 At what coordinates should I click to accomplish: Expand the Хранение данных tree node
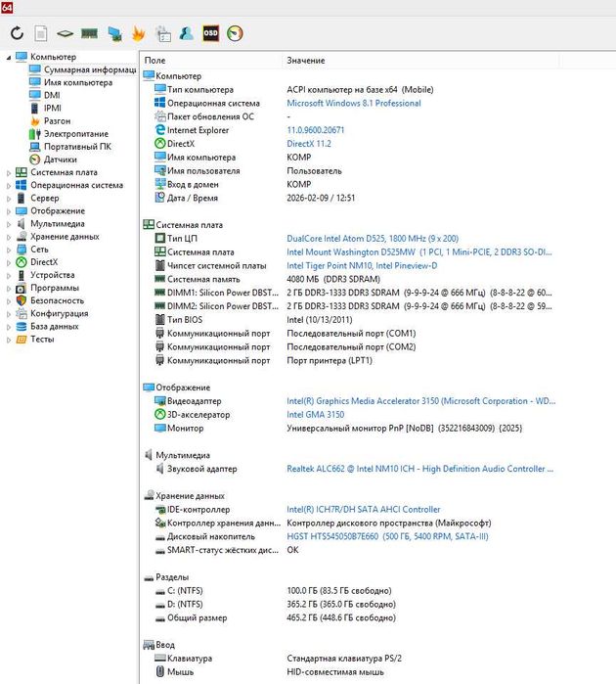[8, 237]
